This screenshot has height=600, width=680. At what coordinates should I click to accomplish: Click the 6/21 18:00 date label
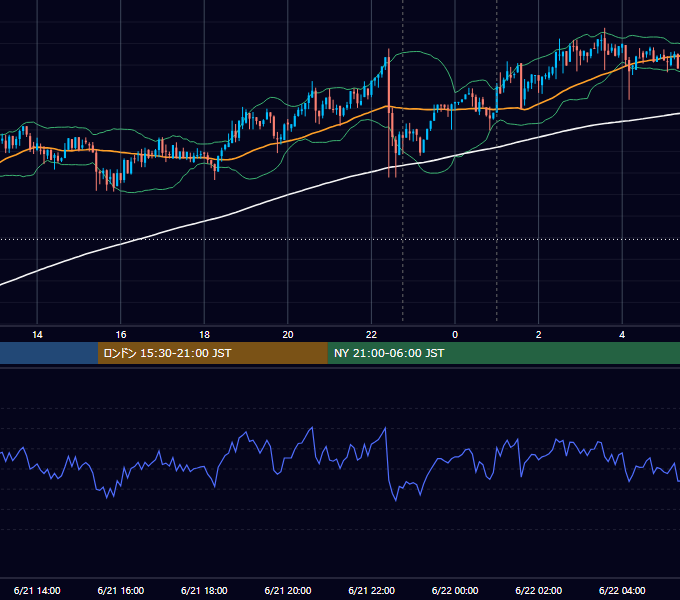(204, 590)
